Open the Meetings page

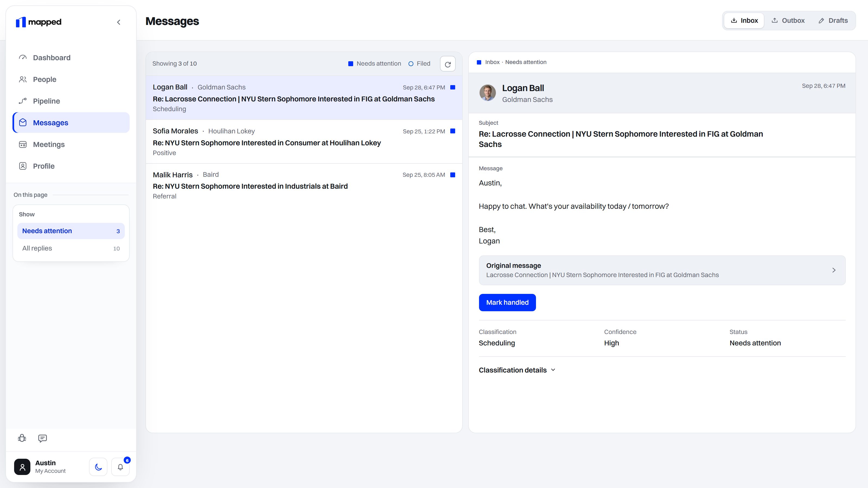(71, 145)
